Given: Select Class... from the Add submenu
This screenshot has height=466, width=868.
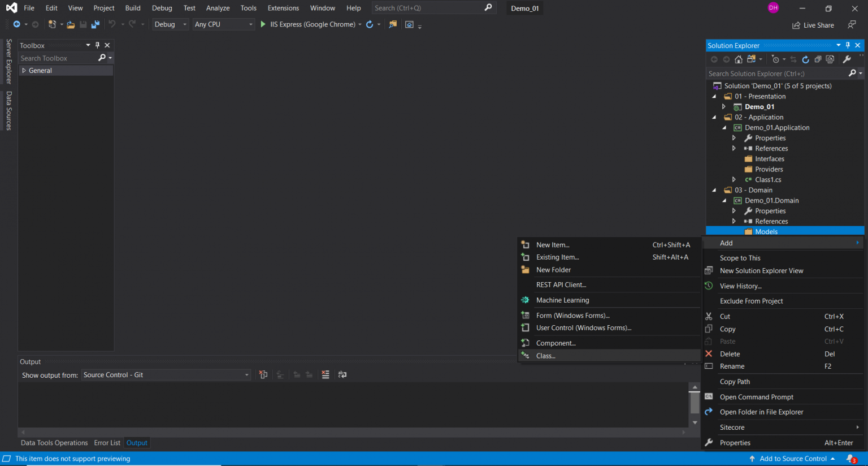Looking at the screenshot, I should tap(545, 356).
